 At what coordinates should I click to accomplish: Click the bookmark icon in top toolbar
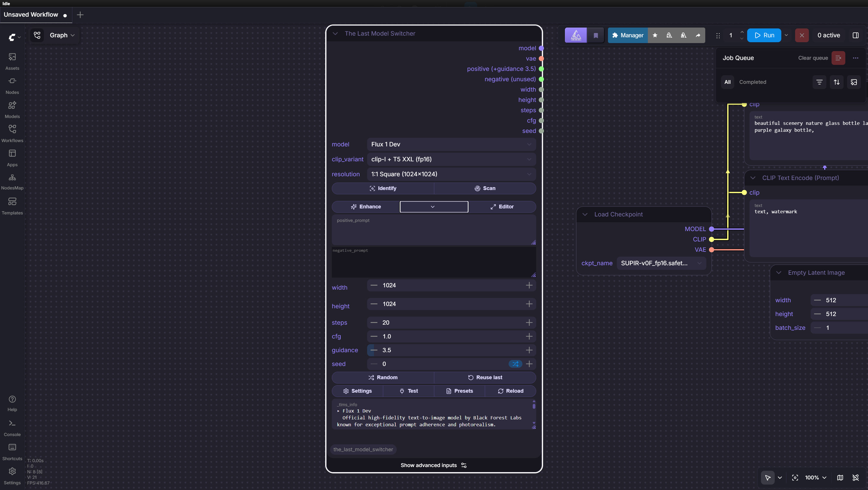point(596,35)
